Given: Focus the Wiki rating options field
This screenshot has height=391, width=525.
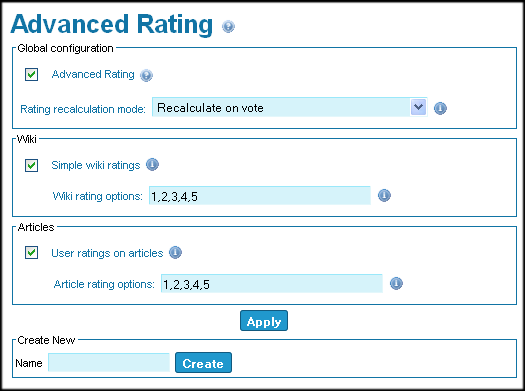Looking at the screenshot, I should pos(260,196).
